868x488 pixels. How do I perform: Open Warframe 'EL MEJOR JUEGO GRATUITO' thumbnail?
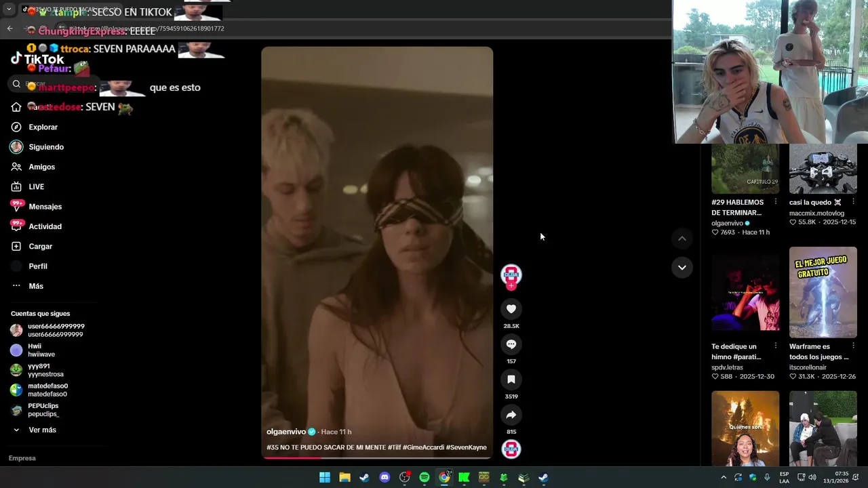click(x=823, y=292)
